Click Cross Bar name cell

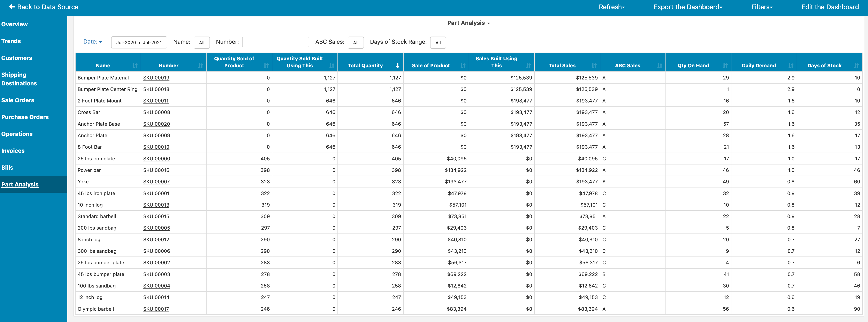pyautogui.click(x=108, y=112)
